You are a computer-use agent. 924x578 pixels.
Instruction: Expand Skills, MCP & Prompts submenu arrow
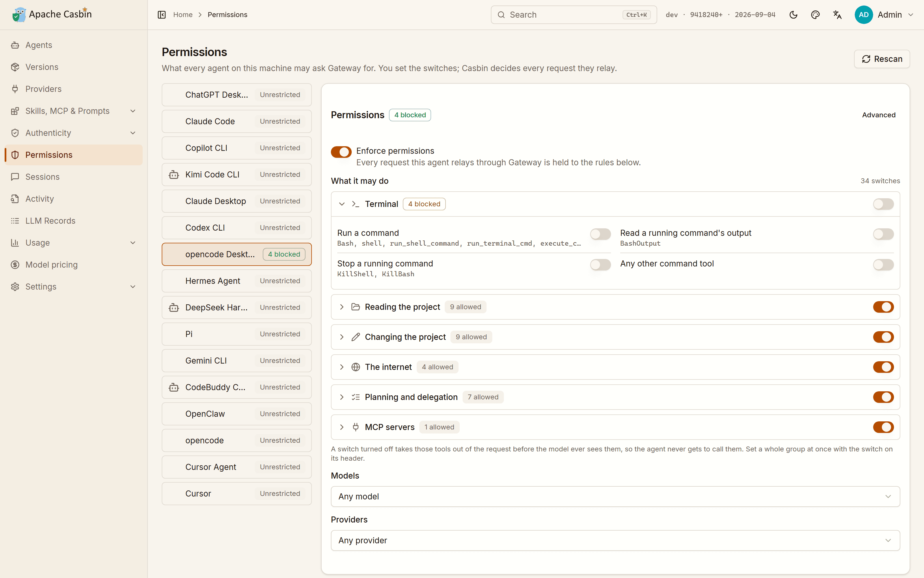[x=133, y=111]
